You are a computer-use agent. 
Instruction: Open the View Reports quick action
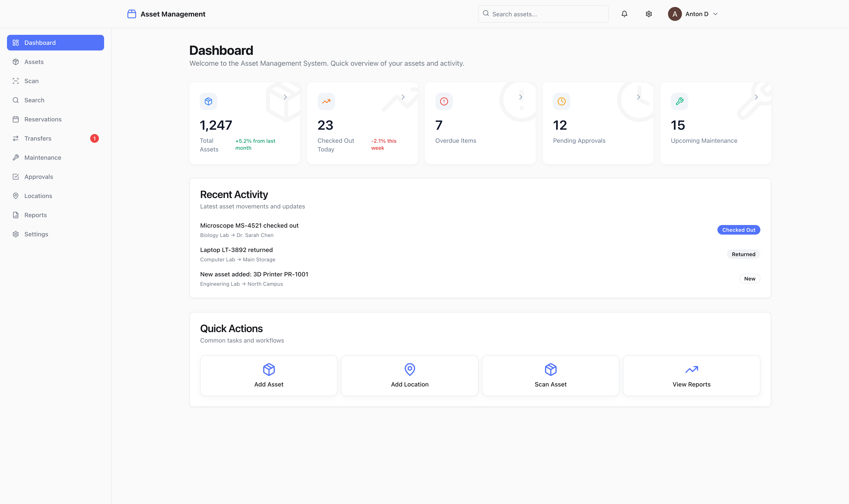(x=691, y=375)
